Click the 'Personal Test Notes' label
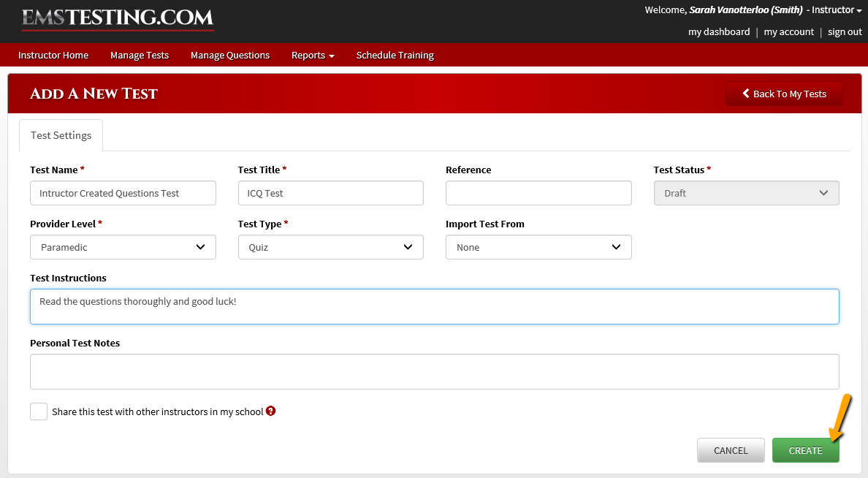Image resolution: width=868 pixels, height=478 pixels. 75,344
